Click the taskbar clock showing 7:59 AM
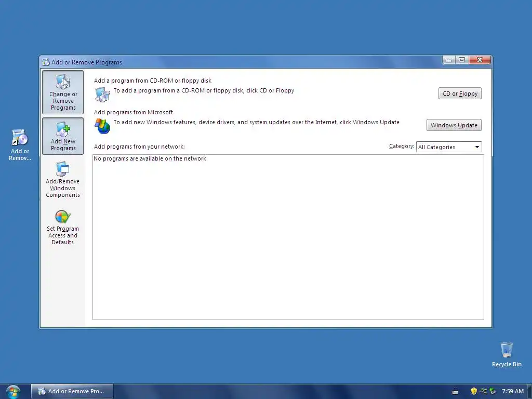 point(513,391)
